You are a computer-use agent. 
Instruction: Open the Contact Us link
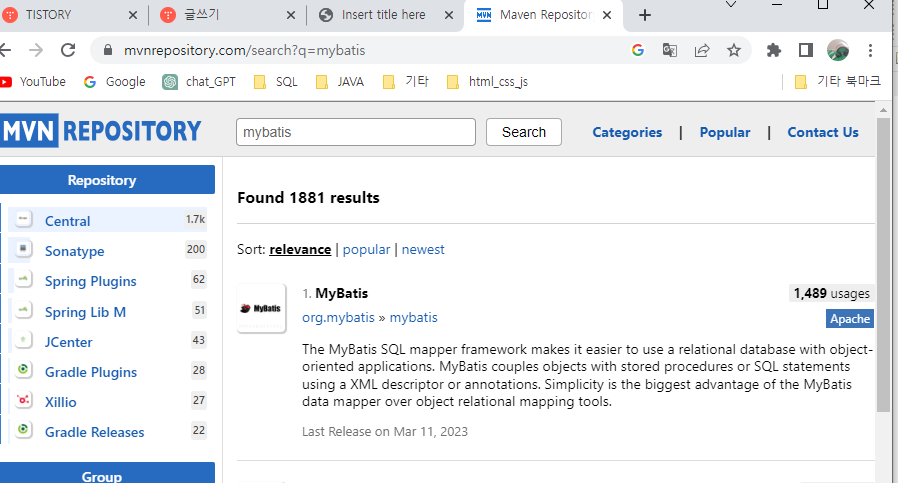pos(822,132)
